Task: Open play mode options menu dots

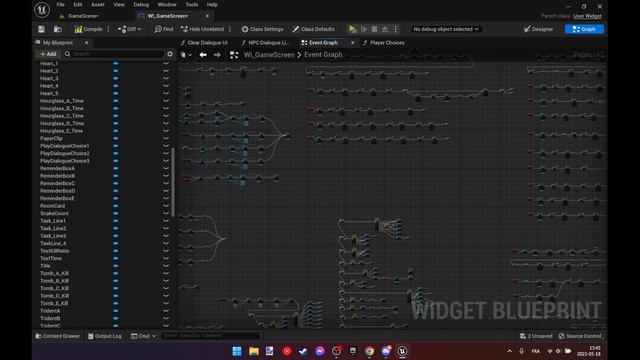Action: pos(396,29)
